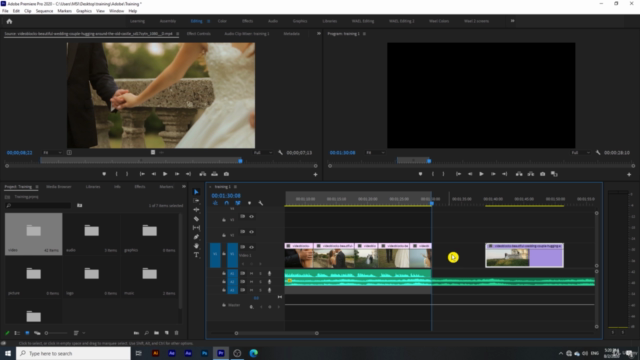Select the Ripple Edit tool

(196, 210)
